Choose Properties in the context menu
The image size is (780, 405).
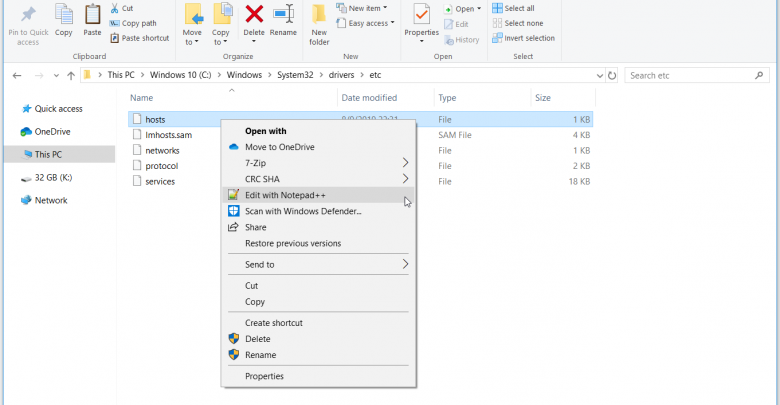(264, 376)
